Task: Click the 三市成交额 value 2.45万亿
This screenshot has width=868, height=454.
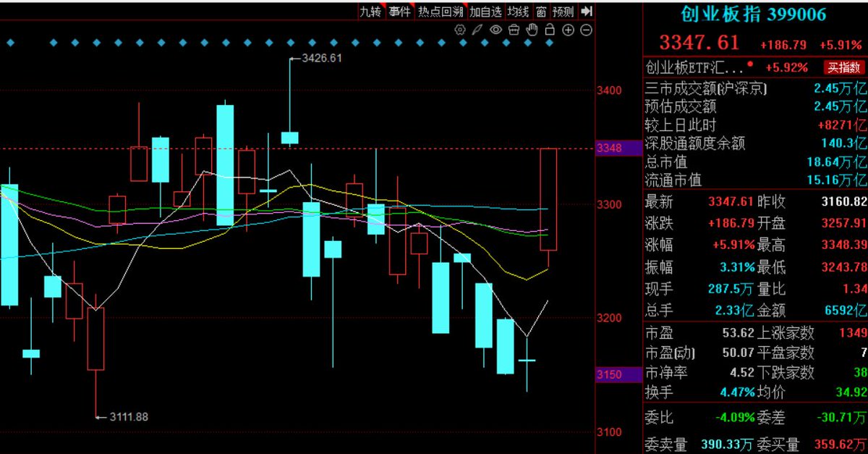Action: tap(839, 89)
